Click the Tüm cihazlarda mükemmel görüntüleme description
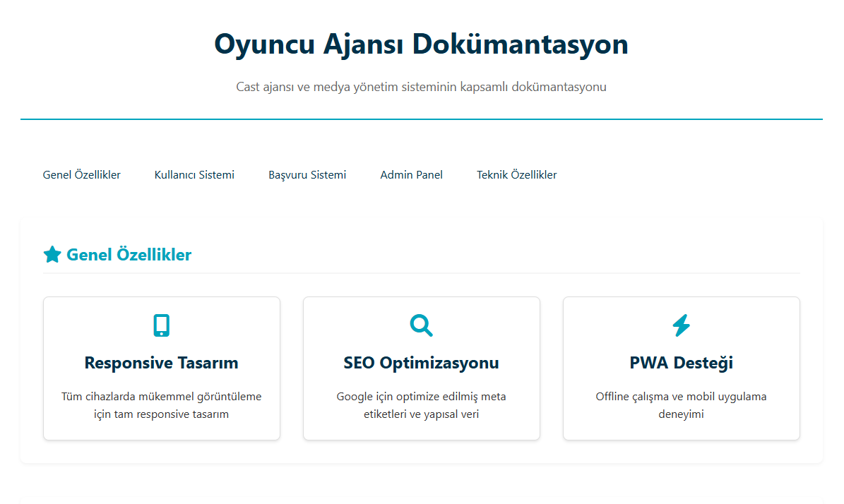 click(x=161, y=405)
